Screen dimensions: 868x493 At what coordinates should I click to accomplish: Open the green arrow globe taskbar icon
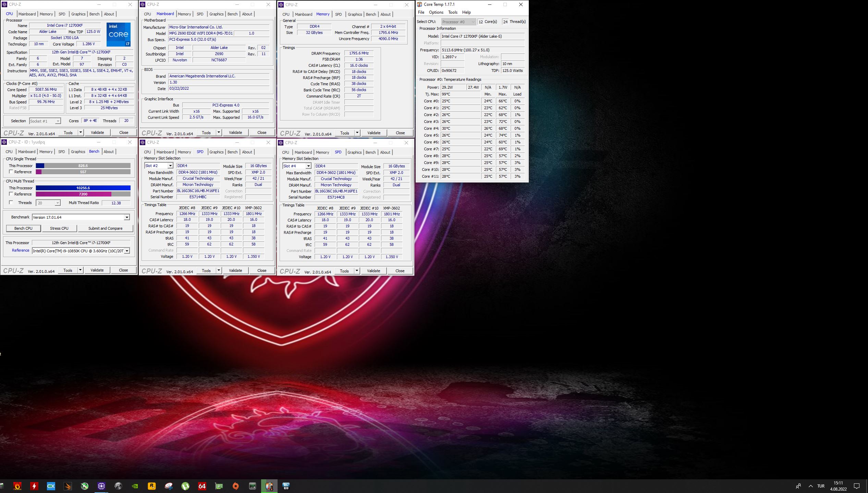tap(85, 486)
